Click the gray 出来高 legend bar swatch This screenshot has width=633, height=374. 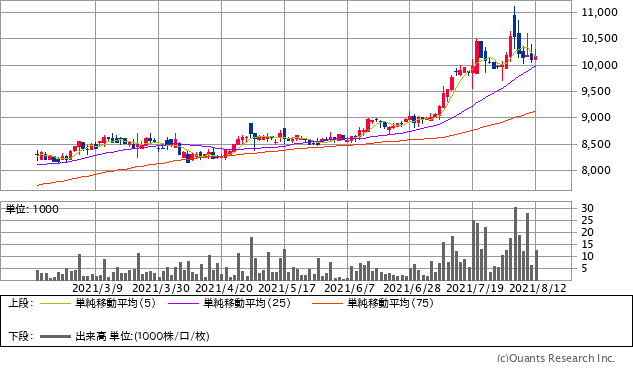pos(55,336)
